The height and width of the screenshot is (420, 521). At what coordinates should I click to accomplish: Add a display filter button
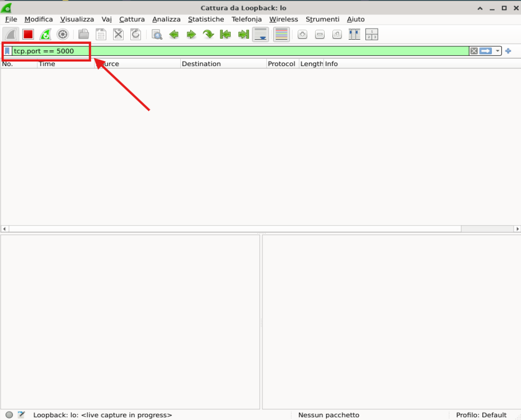[x=508, y=51]
